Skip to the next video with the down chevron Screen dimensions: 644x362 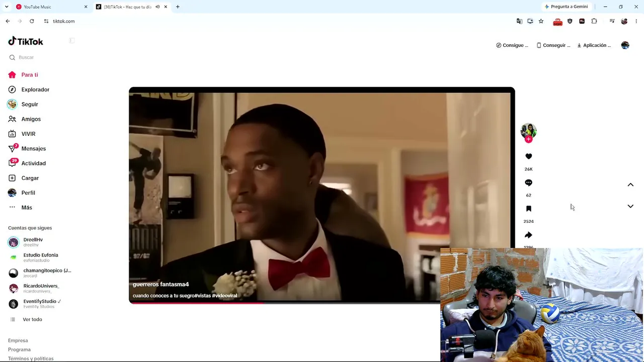tap(630, 206)
